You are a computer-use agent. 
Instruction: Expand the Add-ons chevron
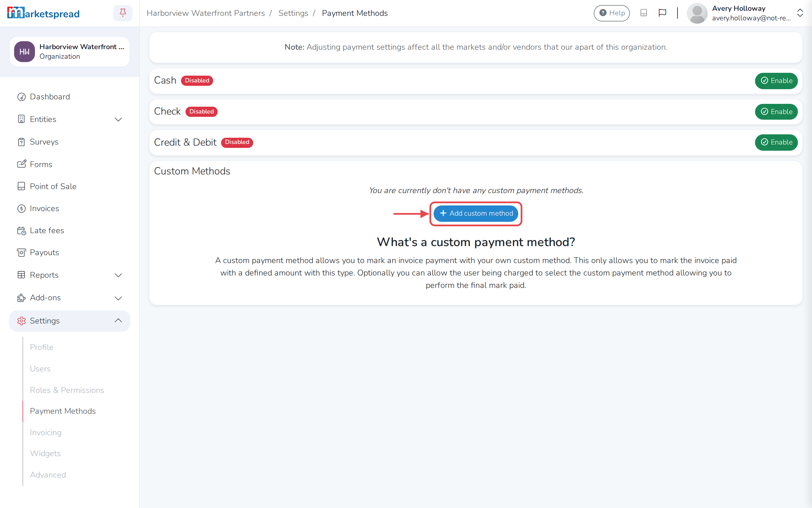click(118, 298)
